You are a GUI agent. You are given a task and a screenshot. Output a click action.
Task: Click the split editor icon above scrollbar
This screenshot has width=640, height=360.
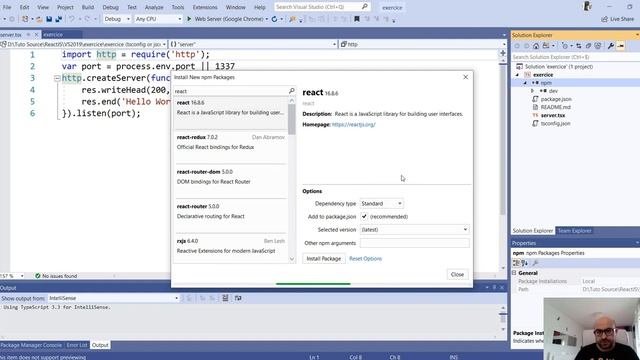click(x=503, y=53)
